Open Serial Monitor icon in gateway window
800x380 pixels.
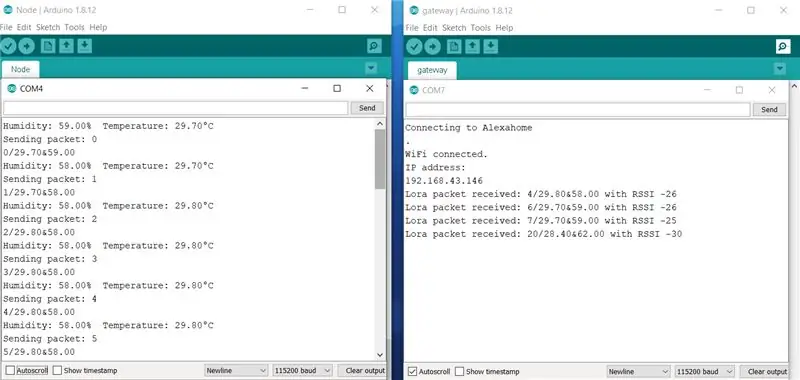coord(783,47)
